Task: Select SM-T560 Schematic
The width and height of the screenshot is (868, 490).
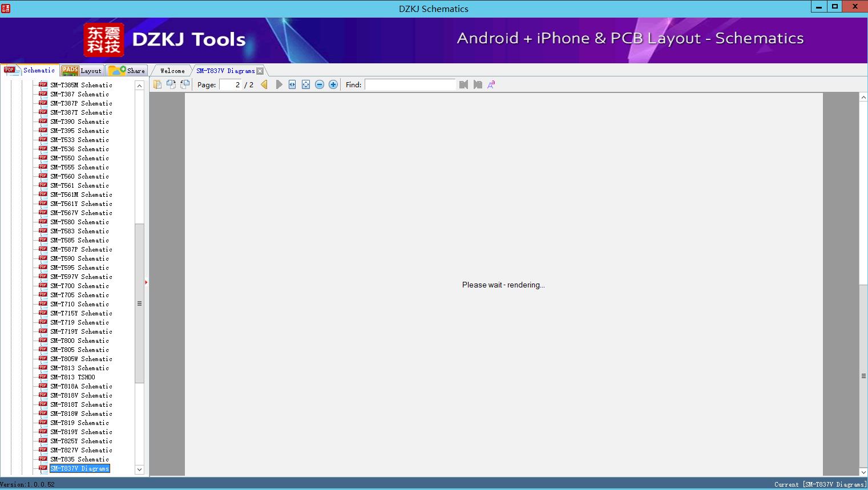Action: tap(79, 176)
